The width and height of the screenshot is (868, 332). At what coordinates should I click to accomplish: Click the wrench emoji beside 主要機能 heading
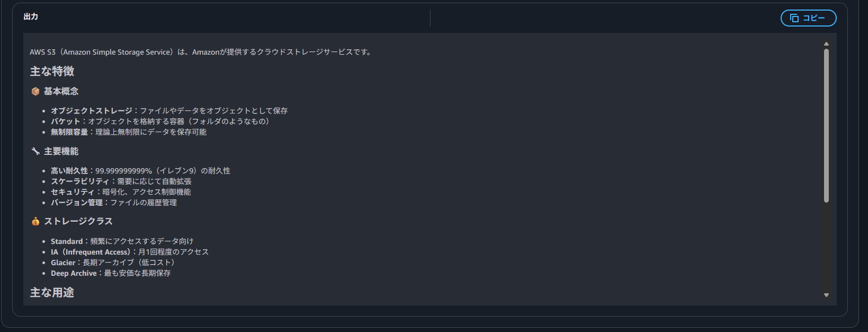click(35, 151)
